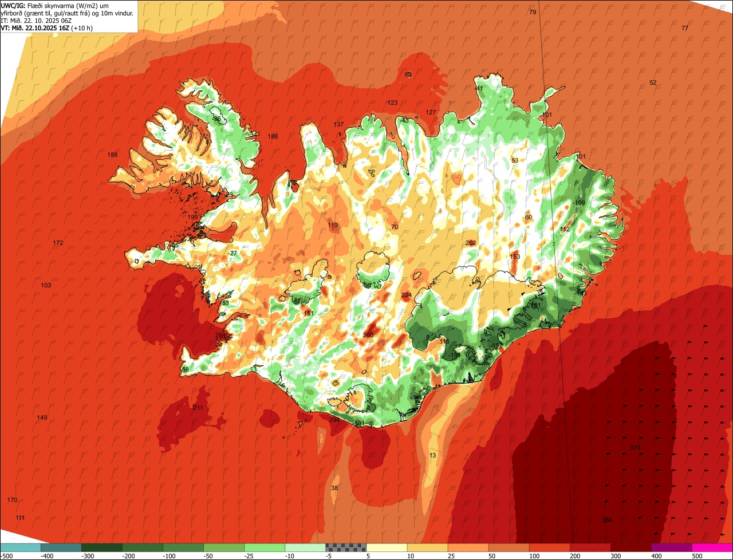This screenshot has height=560, width=733.
Task: Select the value 60 in eastern highlands
Action: coord(528,217)
